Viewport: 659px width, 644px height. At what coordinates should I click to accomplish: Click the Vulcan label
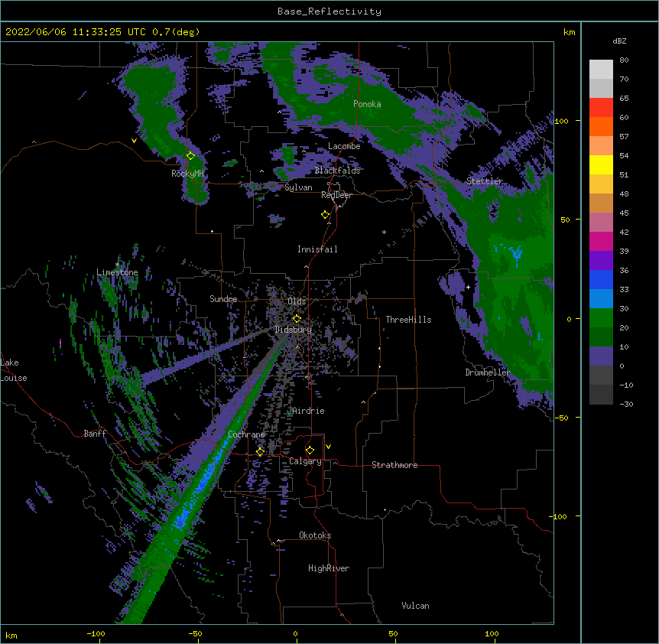(415, 606)
